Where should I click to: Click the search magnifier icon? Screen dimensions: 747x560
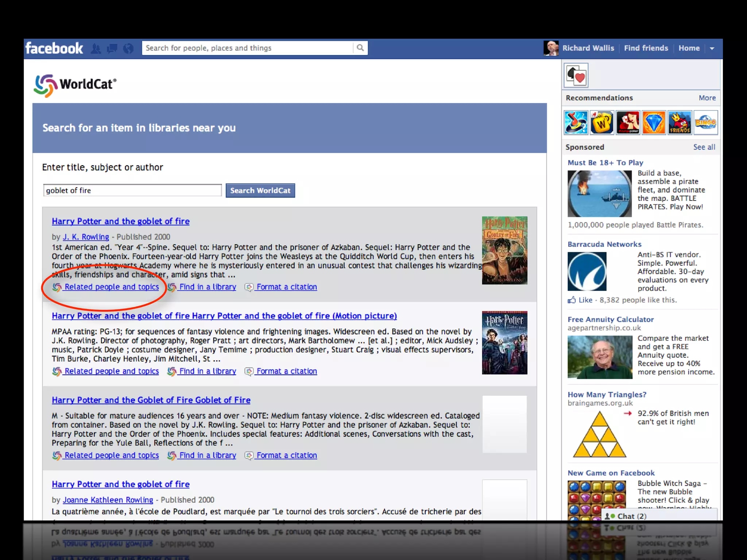tap(360, 48)
